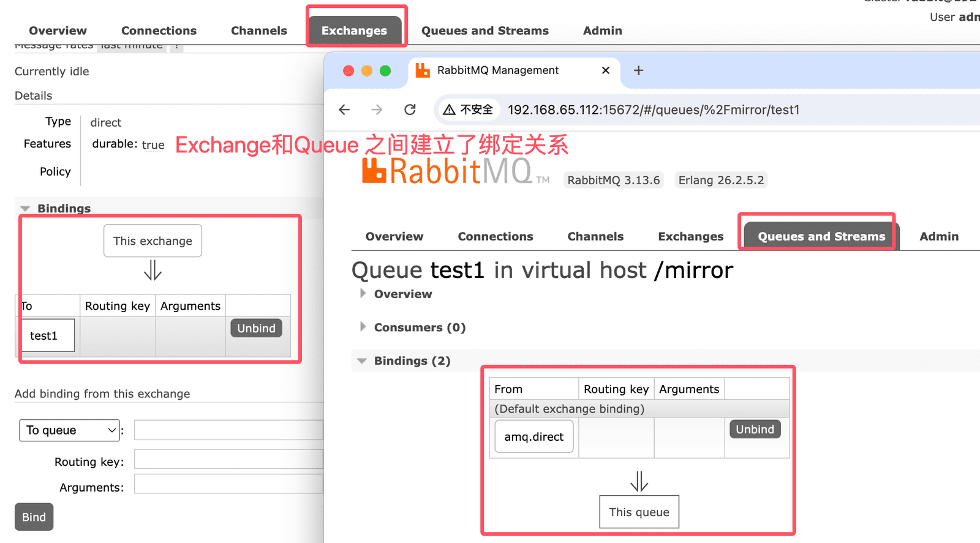Open Overview tab in back window
Viewport: 980px width, 543px height.
coord(58,31)
